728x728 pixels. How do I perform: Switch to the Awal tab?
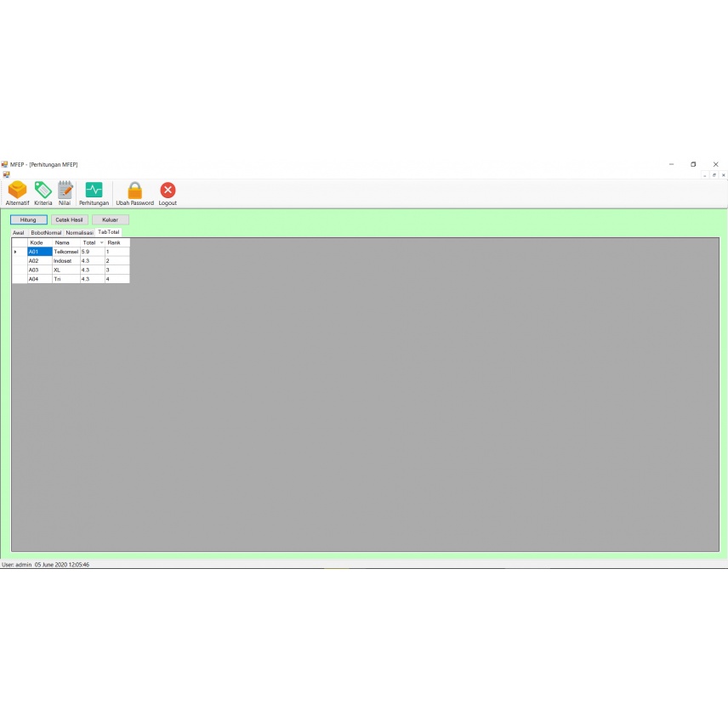18,232
